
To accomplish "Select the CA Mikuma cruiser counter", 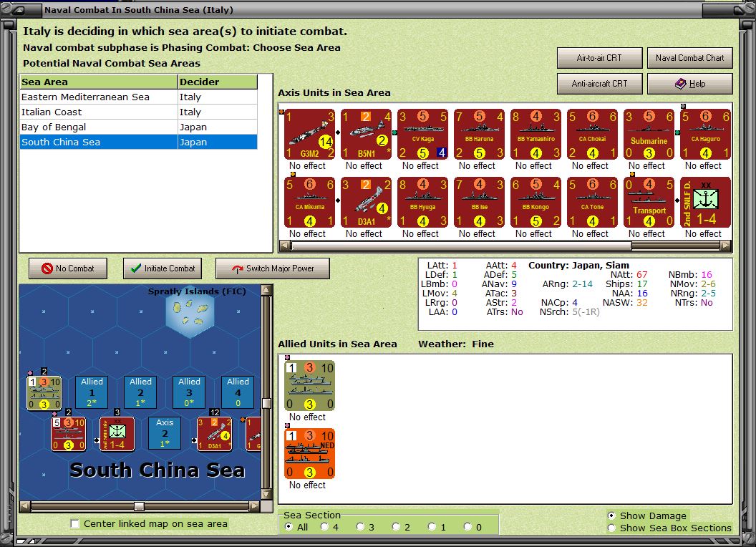I will 309,202.
